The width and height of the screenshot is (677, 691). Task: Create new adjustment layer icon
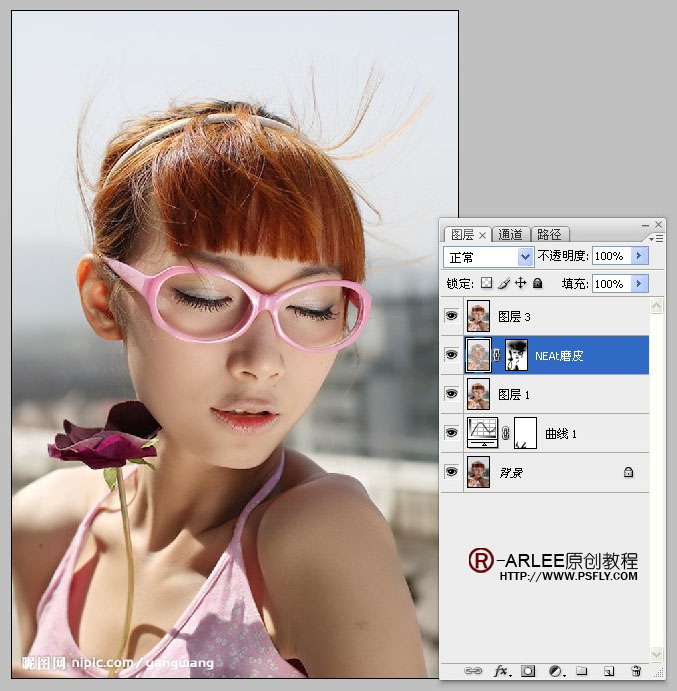pyautogui.click(x=556, y=671)
